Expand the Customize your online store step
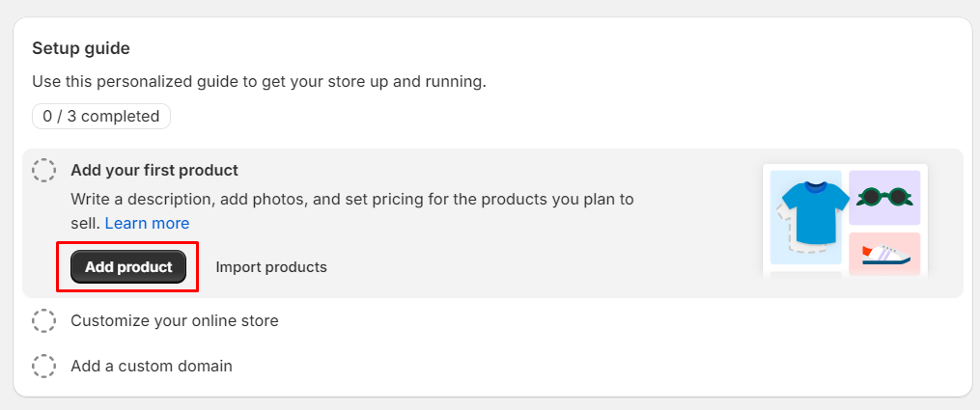 point(175,320)
